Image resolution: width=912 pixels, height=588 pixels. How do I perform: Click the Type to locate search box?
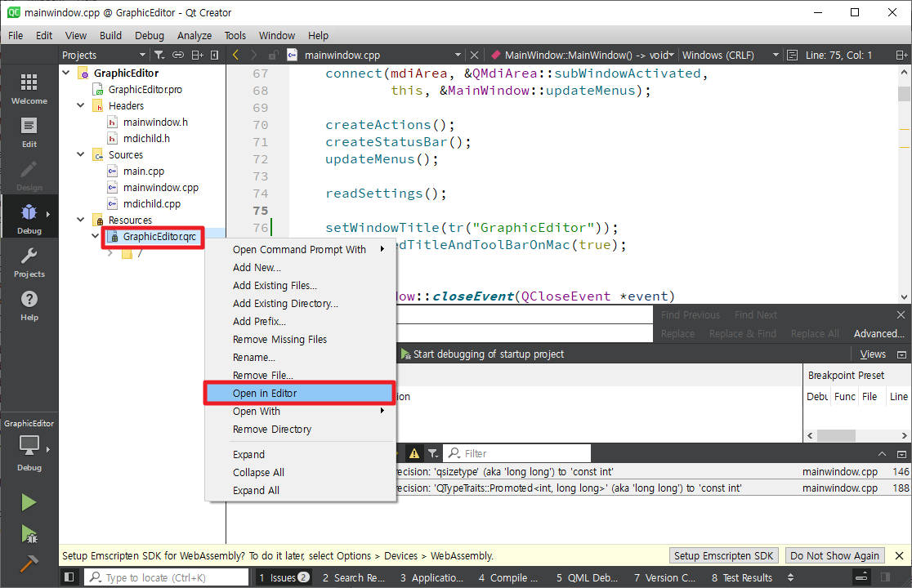click(x=167, y=577)
